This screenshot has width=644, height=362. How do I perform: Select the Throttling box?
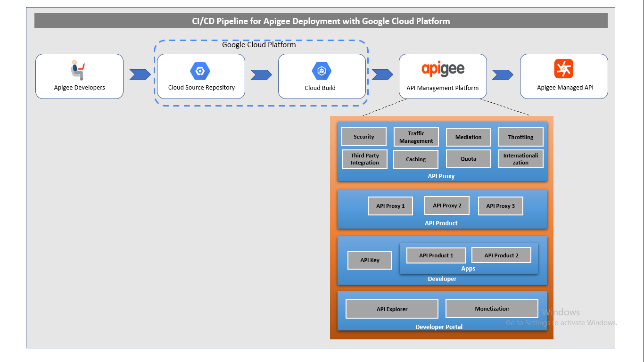(521, 137)
